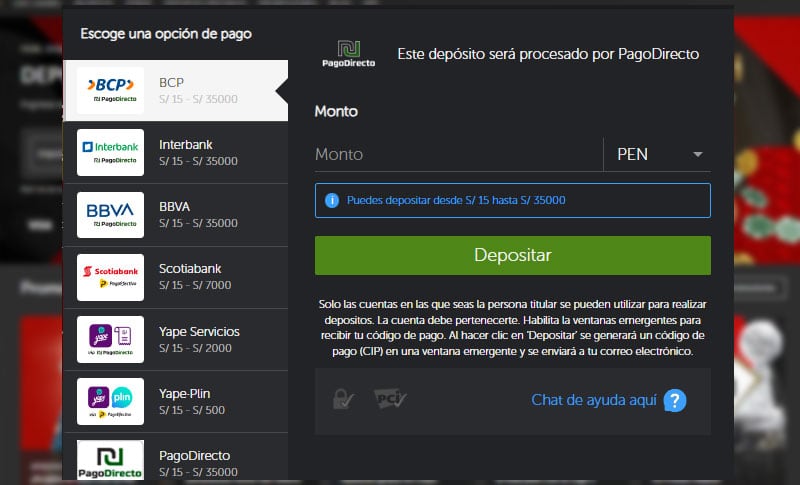Click the Yape-Plin logo icon

(110, 401)
